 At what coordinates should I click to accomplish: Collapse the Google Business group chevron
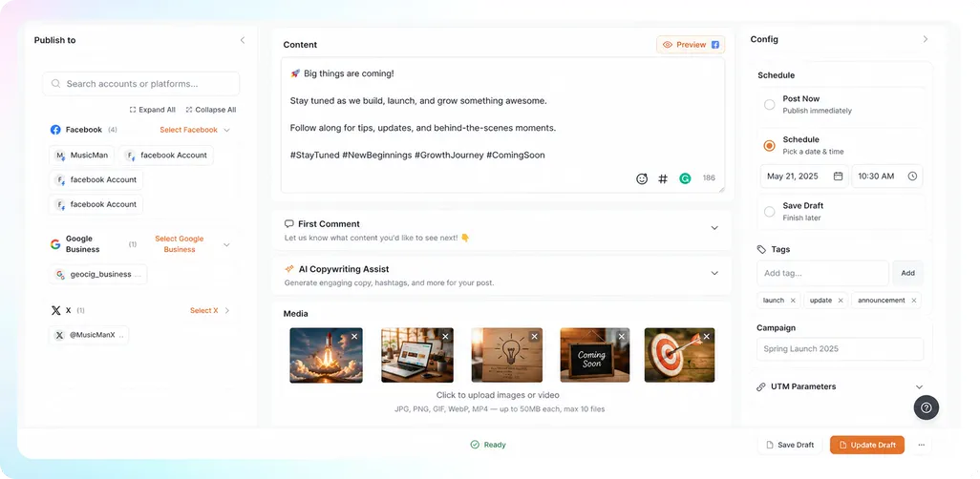227,244
